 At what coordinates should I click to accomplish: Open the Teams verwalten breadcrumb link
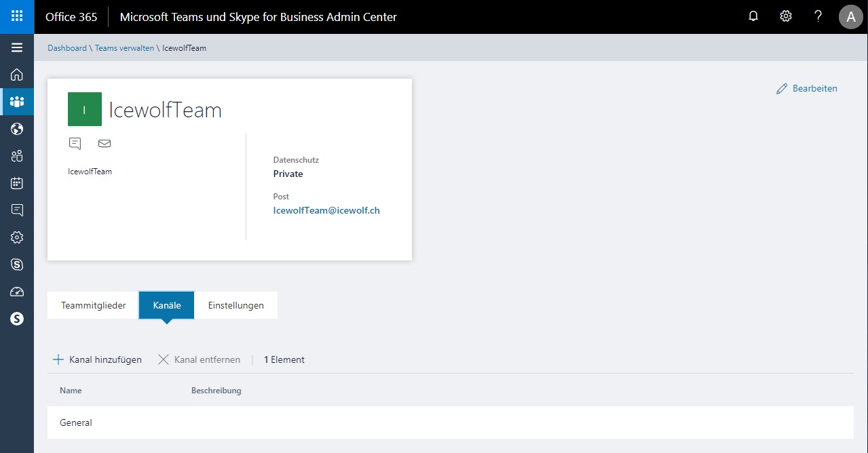click(x=125, y=48)
